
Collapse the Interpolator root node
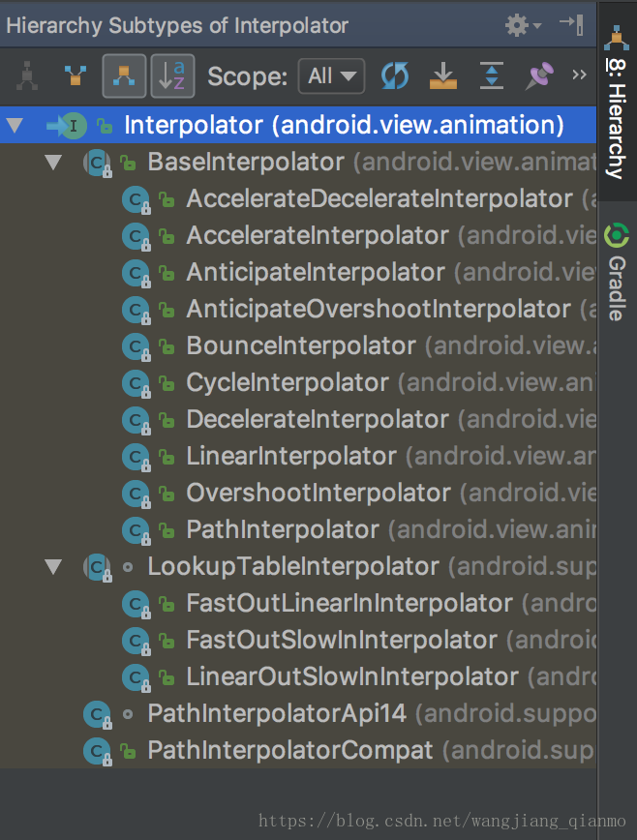click(15, 126)
